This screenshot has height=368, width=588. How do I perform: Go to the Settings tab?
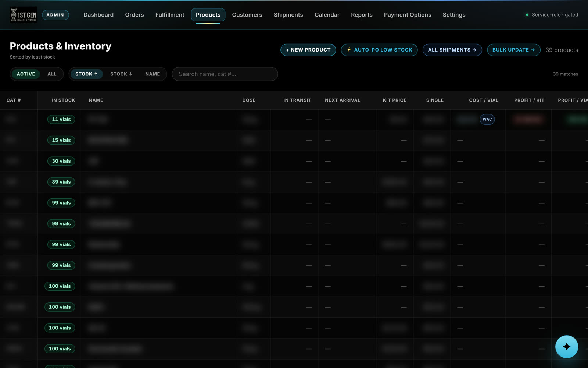pyautogui.click(x=454, y=15)
